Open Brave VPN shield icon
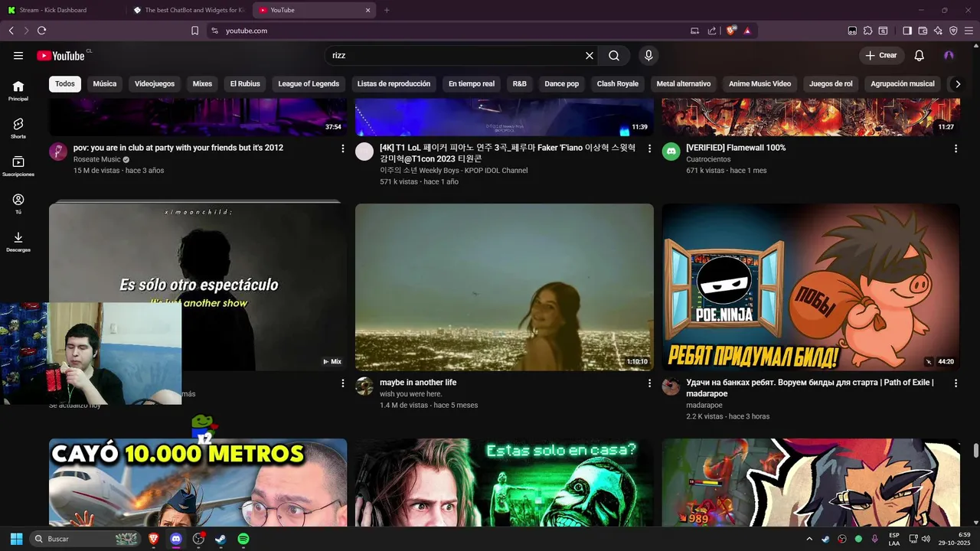This screenshot has width=980, height=551. [953, 31]
